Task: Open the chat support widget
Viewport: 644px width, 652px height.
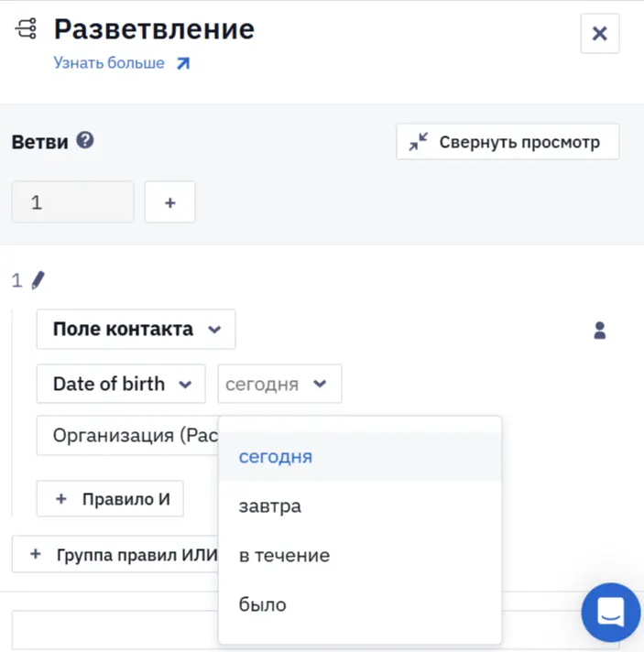Action: pyautogui.click(x=611, y=612)
